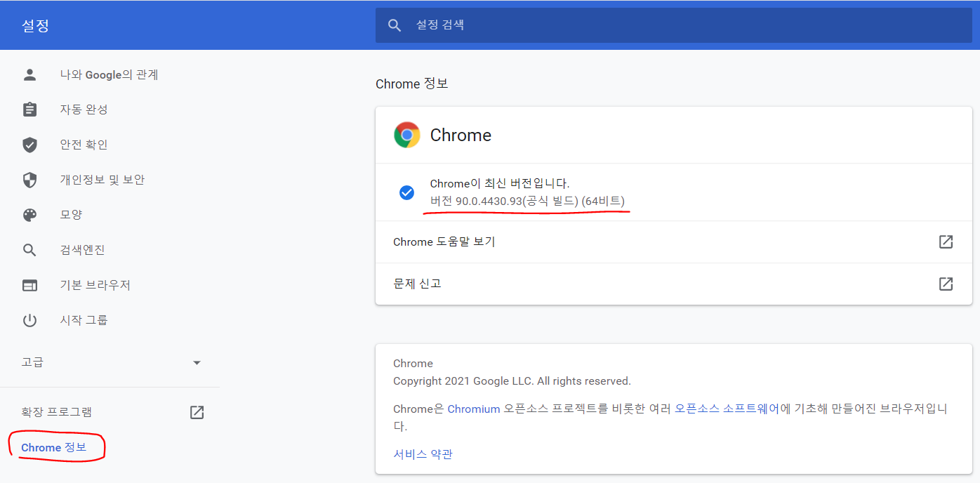980x483 pixels.
Task: Expand the 고급 section arrow
Action: (197, 363)
